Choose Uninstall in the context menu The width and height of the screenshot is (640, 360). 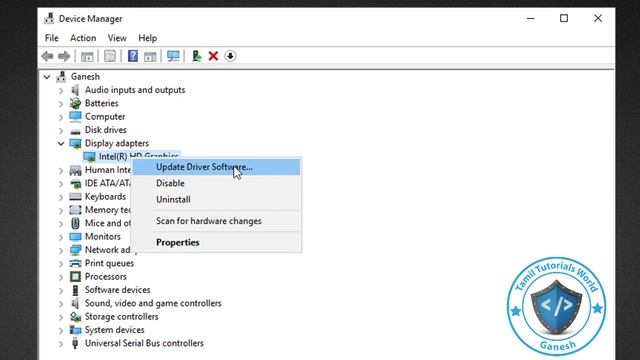tap(216, 200)
